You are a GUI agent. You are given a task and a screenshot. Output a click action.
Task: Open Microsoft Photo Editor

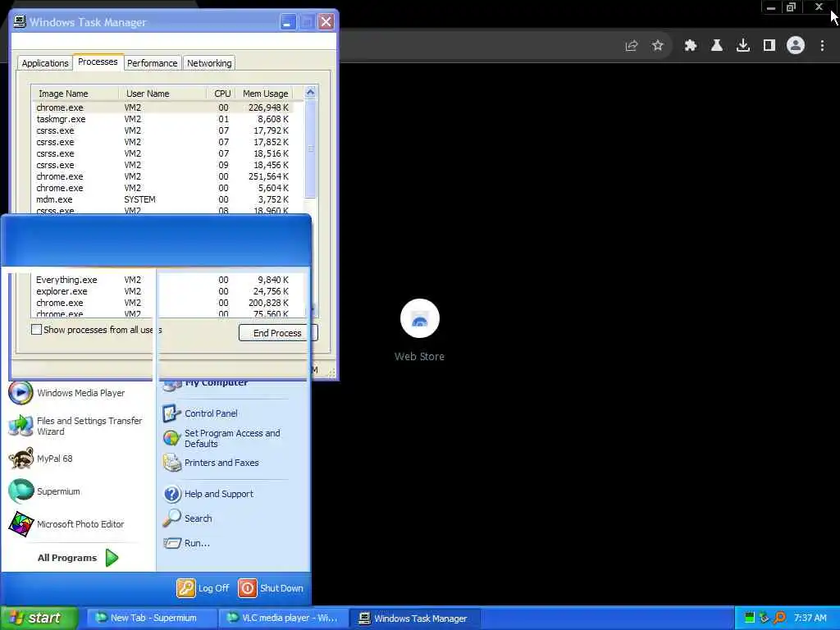pyautogui.click(x=66, y=524)
